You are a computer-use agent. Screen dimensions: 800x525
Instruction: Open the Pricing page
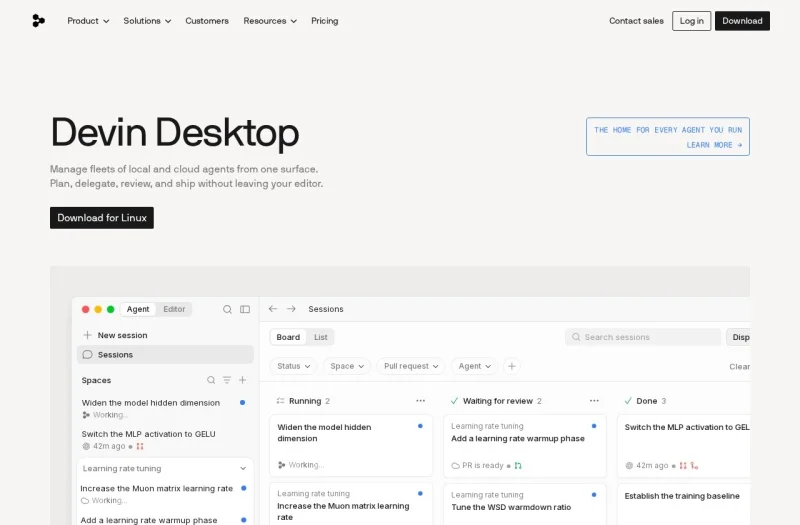click(324, 21)
